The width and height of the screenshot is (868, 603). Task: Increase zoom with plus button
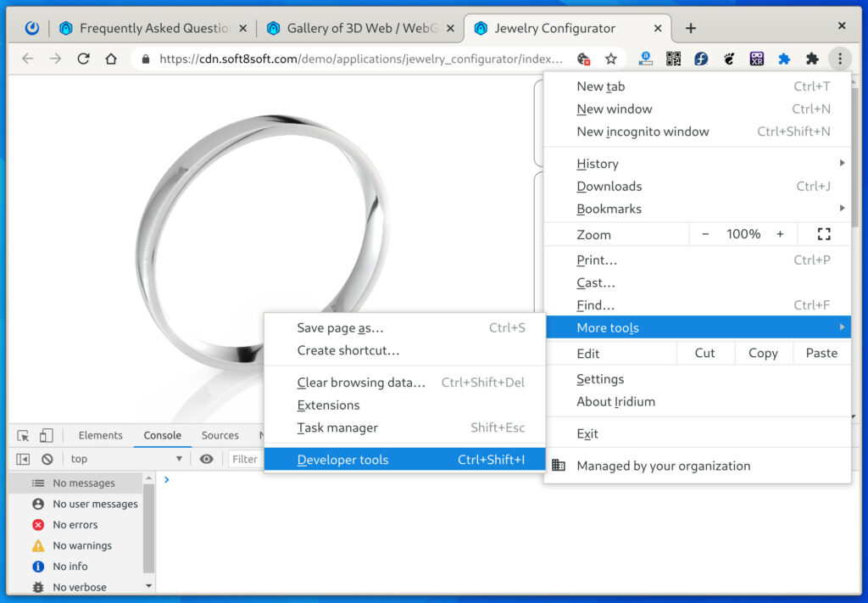tap(780, 234)
